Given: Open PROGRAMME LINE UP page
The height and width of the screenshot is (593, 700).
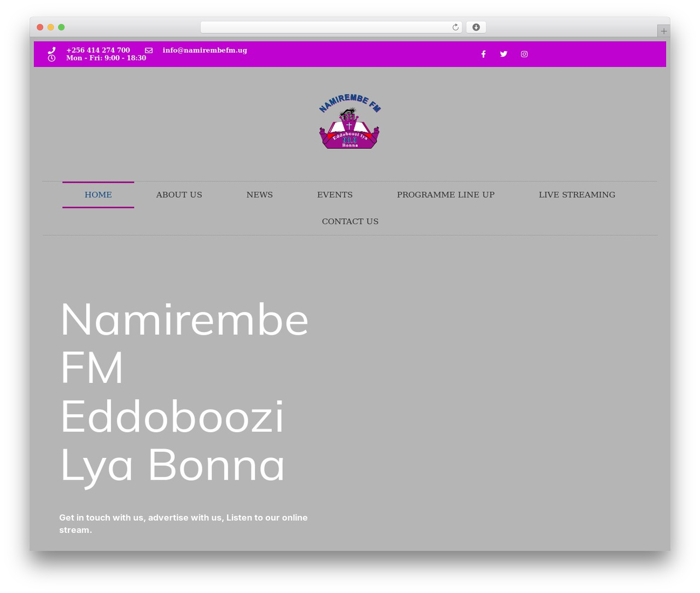Looking at the screenshot, I should [x=446, y=195].
